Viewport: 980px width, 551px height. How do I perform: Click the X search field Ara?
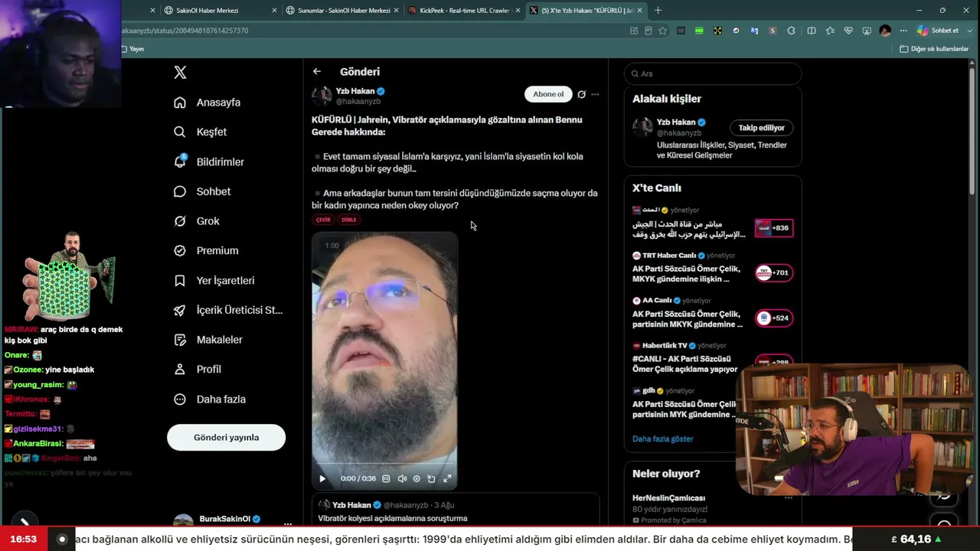point(713,73)
